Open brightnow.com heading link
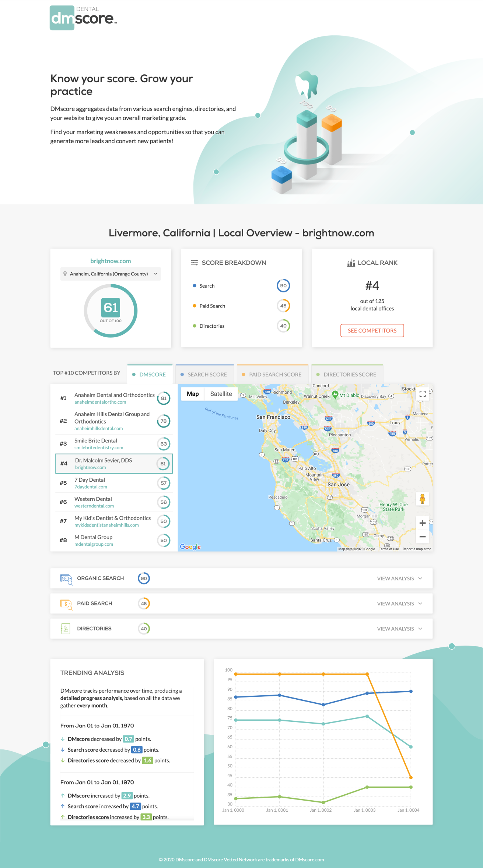Viewport: 483px width, 868px height. click(x=111, y=261)
